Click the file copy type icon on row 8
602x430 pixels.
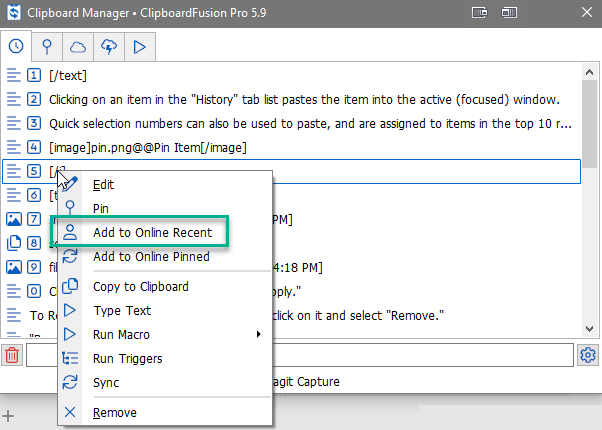14,243
